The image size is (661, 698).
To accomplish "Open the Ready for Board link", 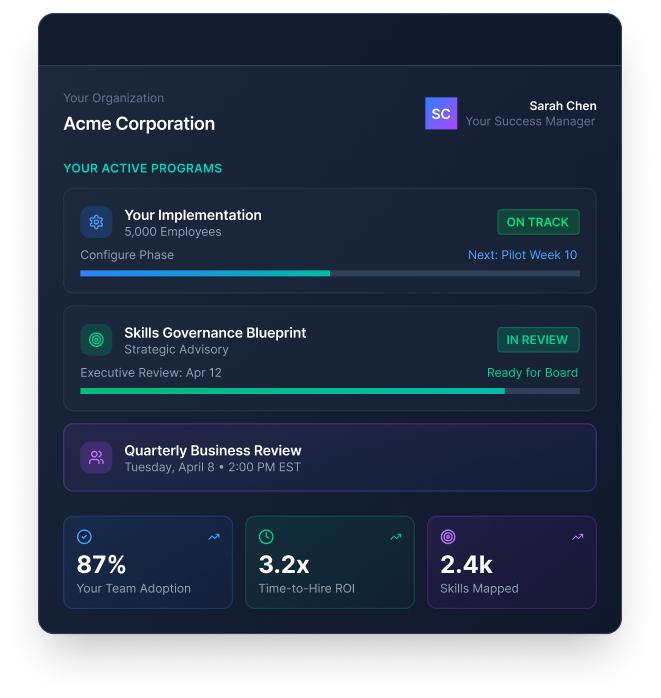I will coord(532,373).
